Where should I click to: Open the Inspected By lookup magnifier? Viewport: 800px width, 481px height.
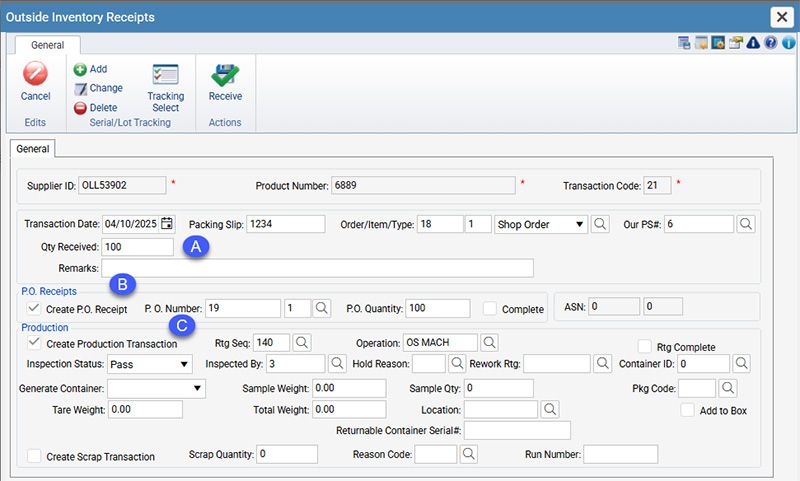click(337, 364)
